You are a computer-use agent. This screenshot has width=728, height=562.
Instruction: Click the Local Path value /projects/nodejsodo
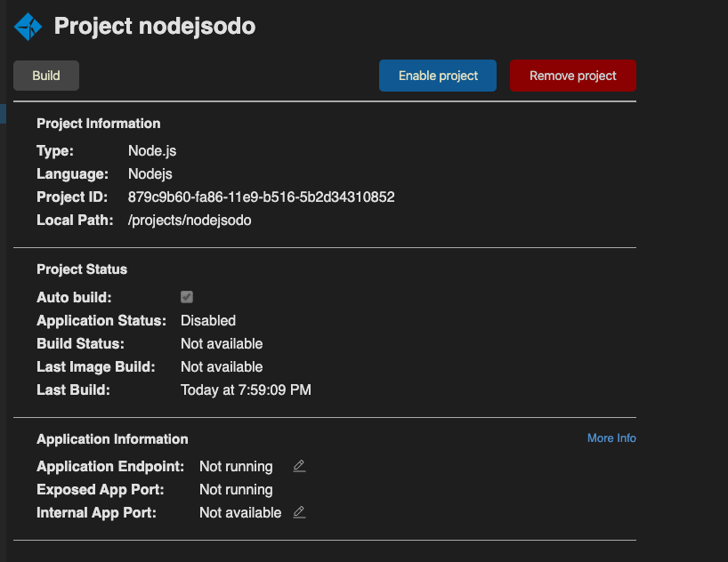(190, 220)
